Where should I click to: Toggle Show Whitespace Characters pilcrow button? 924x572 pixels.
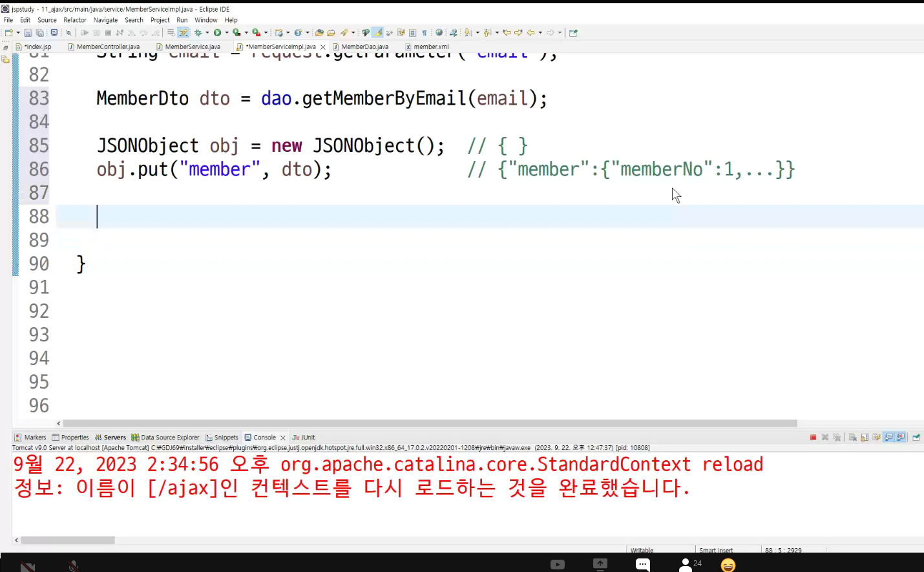coord(425,32)
